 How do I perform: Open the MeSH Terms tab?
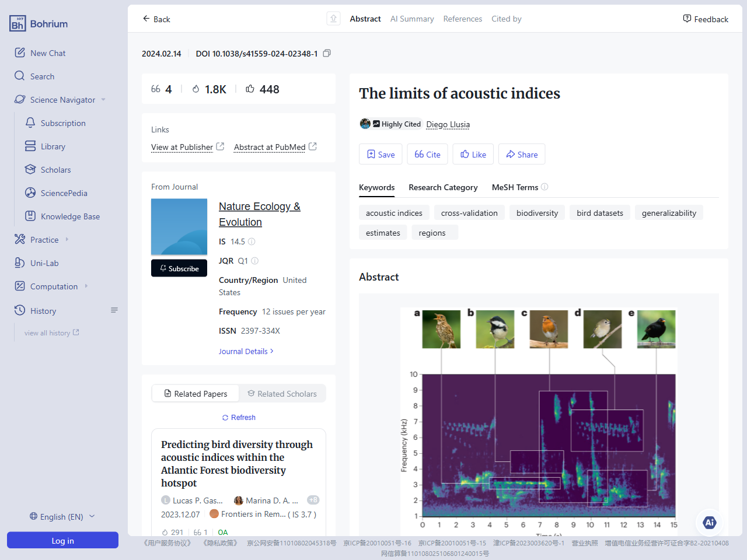point(515,187)
